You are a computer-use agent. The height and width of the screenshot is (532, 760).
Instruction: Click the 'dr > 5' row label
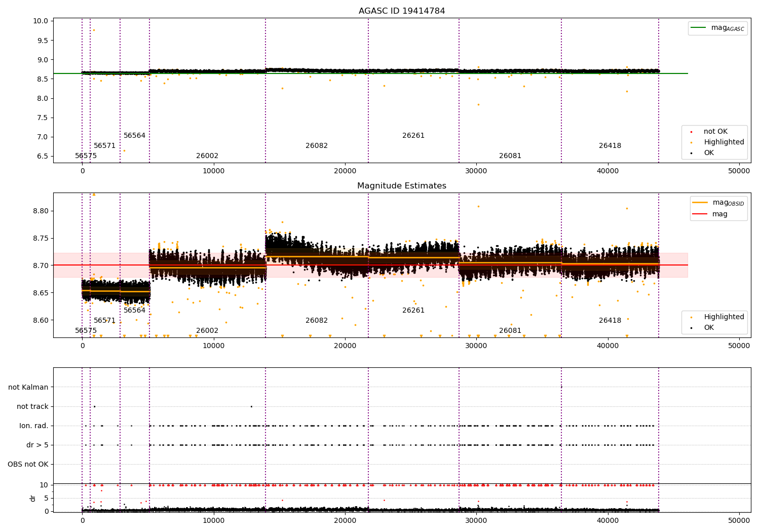37,445
